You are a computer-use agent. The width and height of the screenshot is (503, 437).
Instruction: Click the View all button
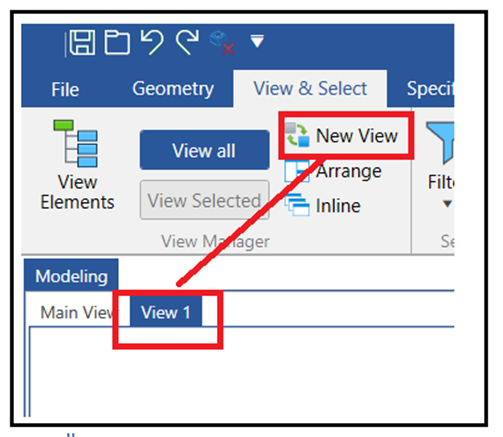(x=204, y=150)
